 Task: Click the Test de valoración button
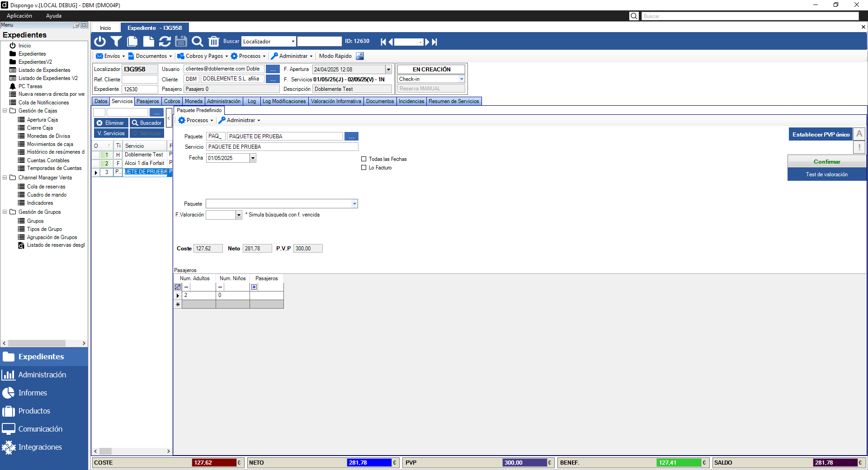(x=827, y=174)
